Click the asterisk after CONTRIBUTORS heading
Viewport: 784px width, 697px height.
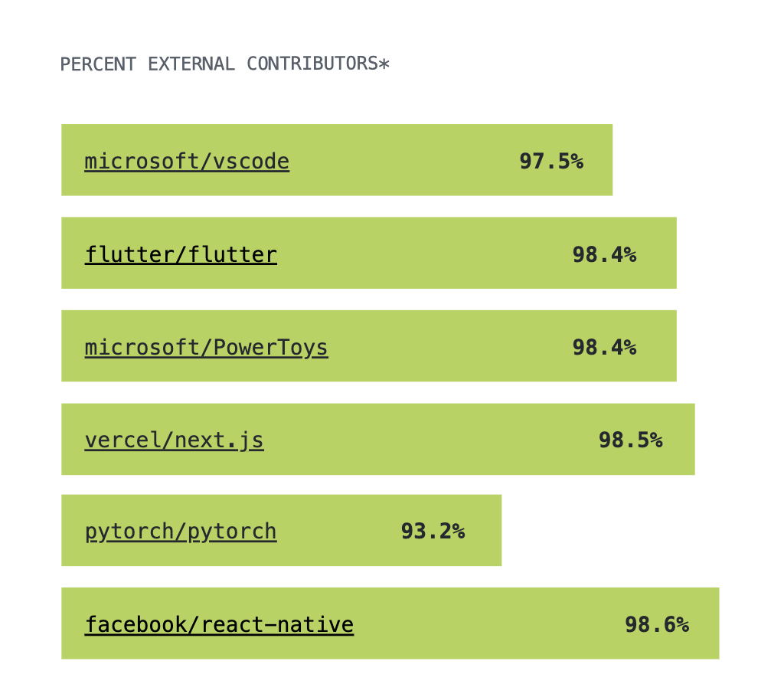pos(384,64)
